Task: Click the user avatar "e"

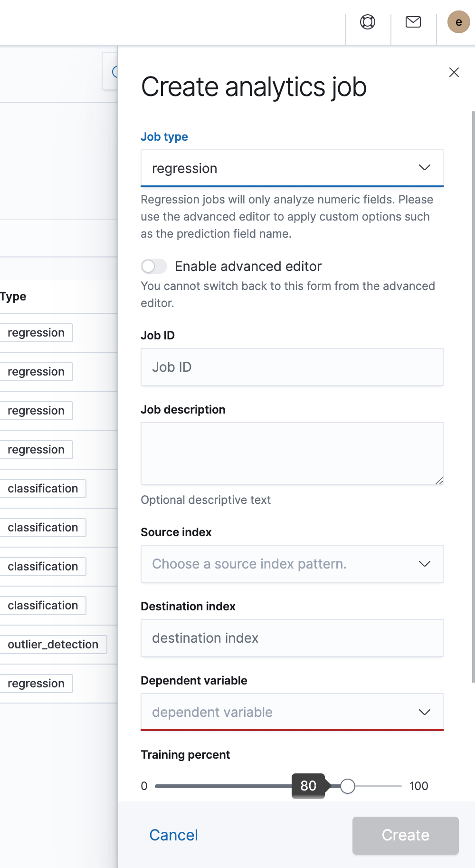Action: click(458, 22)
